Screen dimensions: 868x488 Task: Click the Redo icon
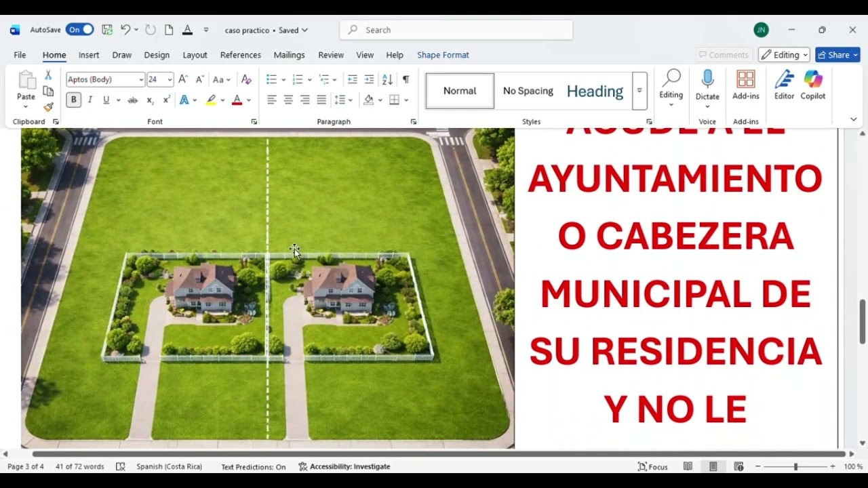151,30
